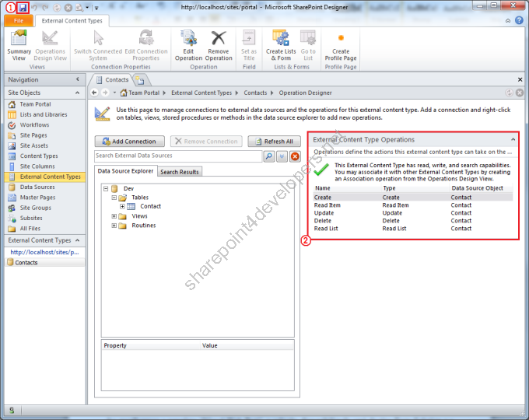Click Create Lists & Form
The width and height of the screenshot is (529, 420).
[281, 46]
